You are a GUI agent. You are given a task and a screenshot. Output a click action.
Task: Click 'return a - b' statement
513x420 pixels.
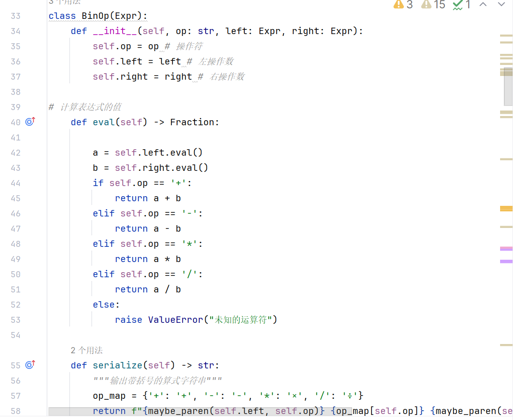[x=148, y=228]
